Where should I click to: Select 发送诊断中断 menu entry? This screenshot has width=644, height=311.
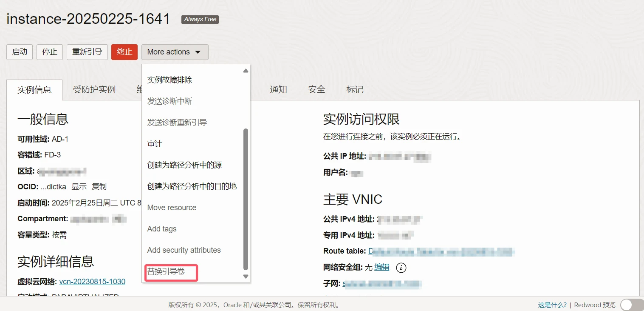pyautogui.click(x=169, y=101)
